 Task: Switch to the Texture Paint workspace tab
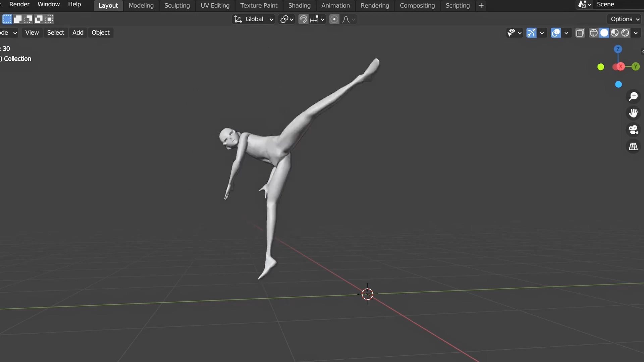pyautogui.click(x=259, y=5)
